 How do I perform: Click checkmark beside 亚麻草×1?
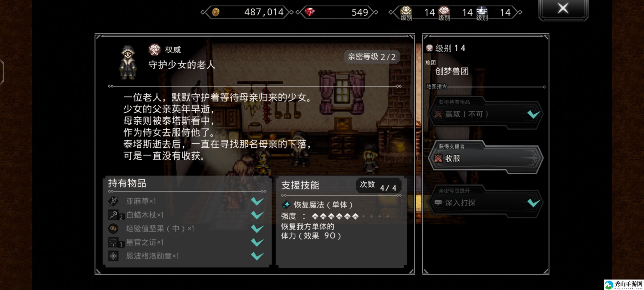257,201
